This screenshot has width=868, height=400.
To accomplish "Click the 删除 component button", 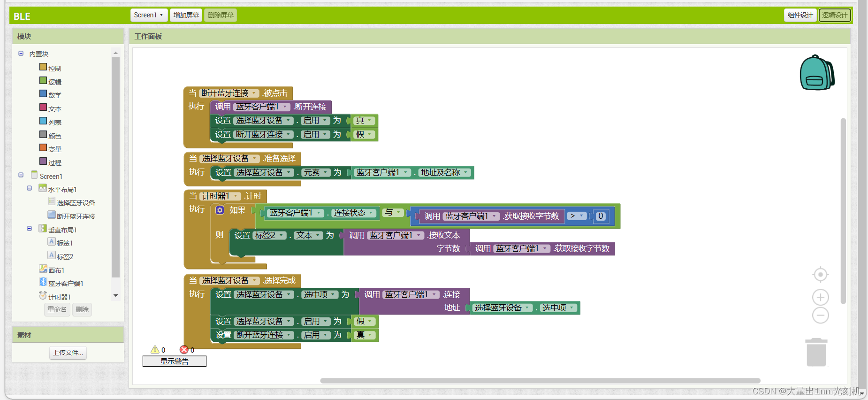I will 82,309.
